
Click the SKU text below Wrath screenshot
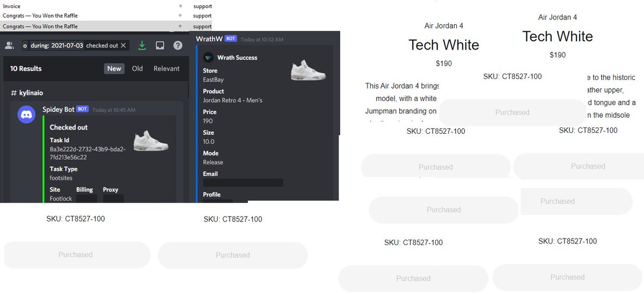[x=233, y=219]
